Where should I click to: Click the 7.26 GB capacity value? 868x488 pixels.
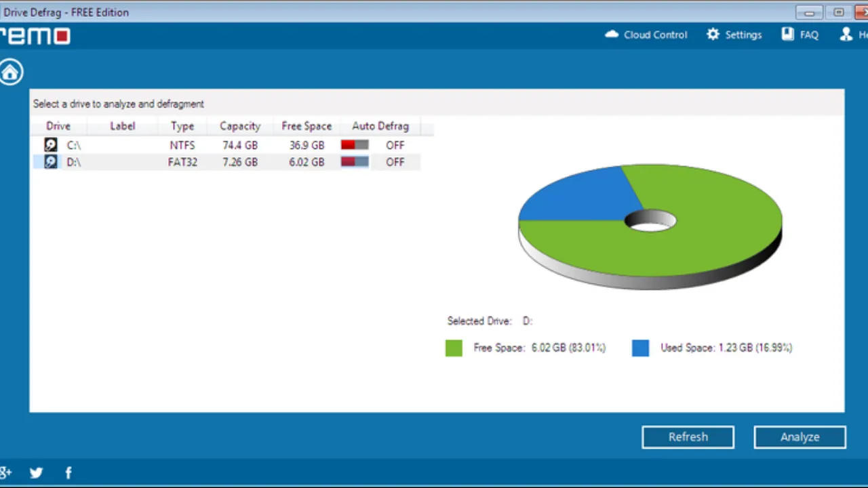pos(240,162)
